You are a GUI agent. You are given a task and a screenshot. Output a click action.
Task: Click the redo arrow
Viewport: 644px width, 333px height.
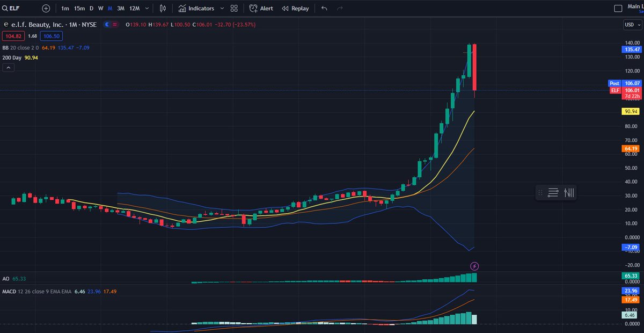(339, 8)
